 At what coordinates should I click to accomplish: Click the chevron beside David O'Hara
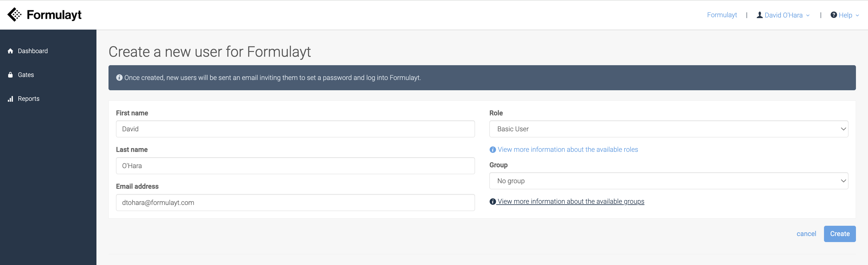808,15
